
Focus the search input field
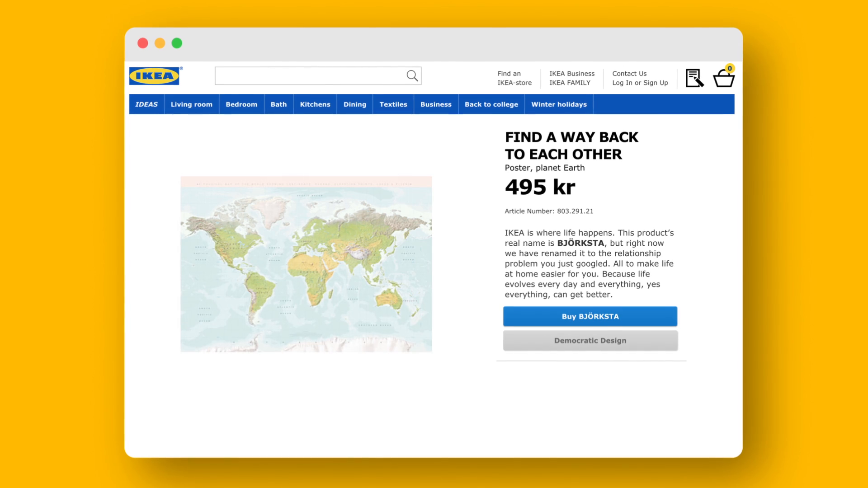click(x=318, y=76)
